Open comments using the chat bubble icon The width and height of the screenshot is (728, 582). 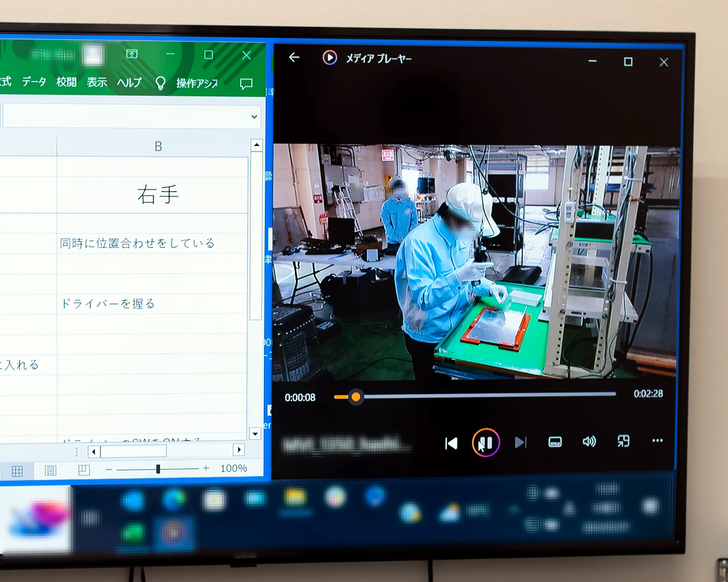click(x=246, y=84)
